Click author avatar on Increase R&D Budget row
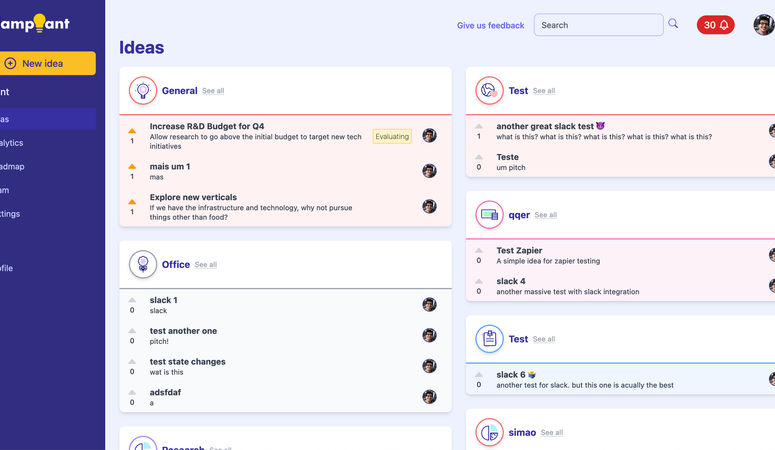This screenshot has width=775, height=450. click(430, 135)
